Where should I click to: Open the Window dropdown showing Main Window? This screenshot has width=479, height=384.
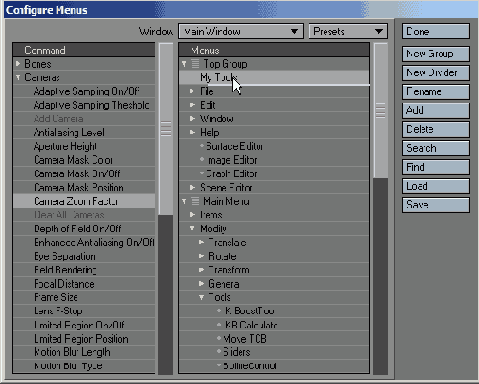point(241,31)
